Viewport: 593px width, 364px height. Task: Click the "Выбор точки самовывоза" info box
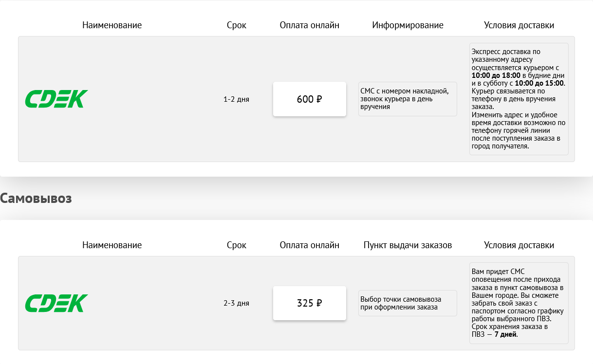pos(408,303)
